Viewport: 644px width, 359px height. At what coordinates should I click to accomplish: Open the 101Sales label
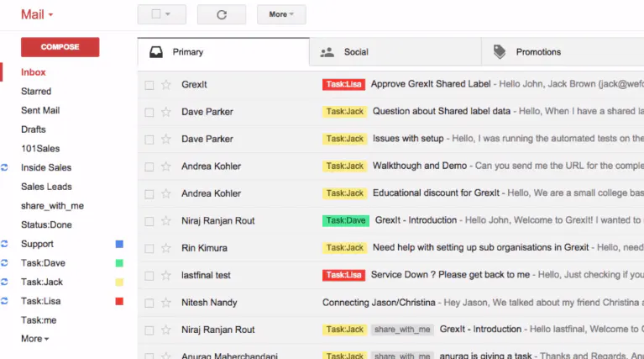[x=40, y=149]
